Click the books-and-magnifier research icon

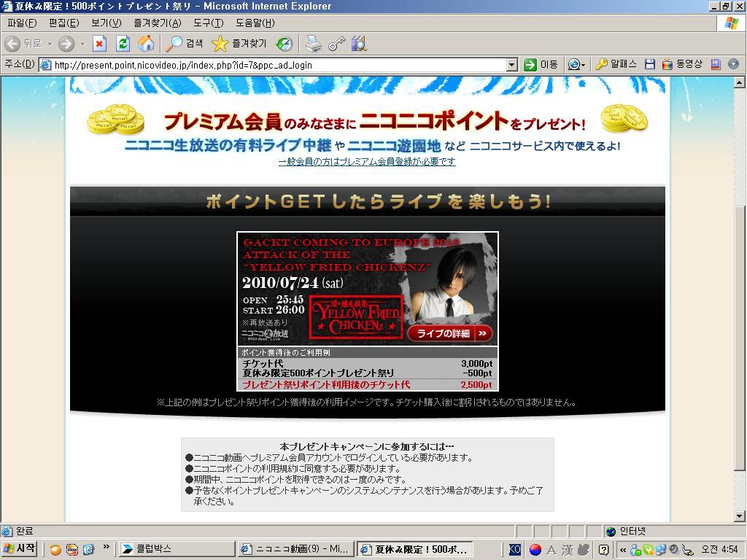[x=359, y=44]
